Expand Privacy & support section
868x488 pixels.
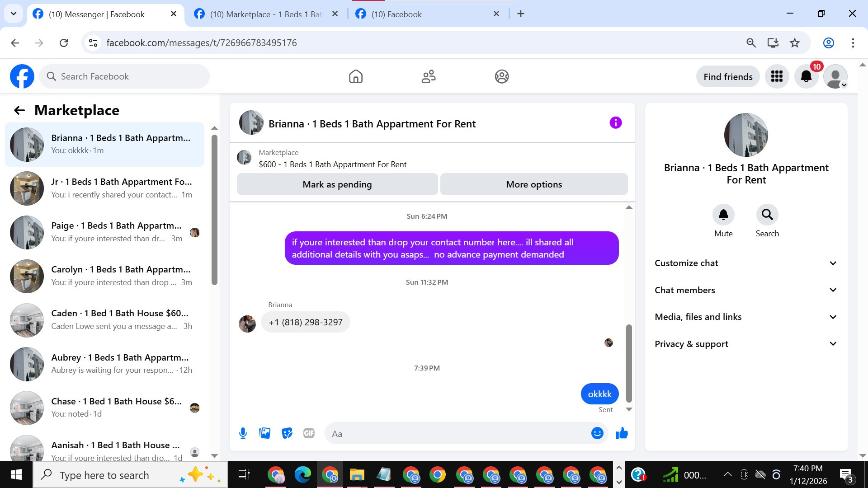[746, 344]
